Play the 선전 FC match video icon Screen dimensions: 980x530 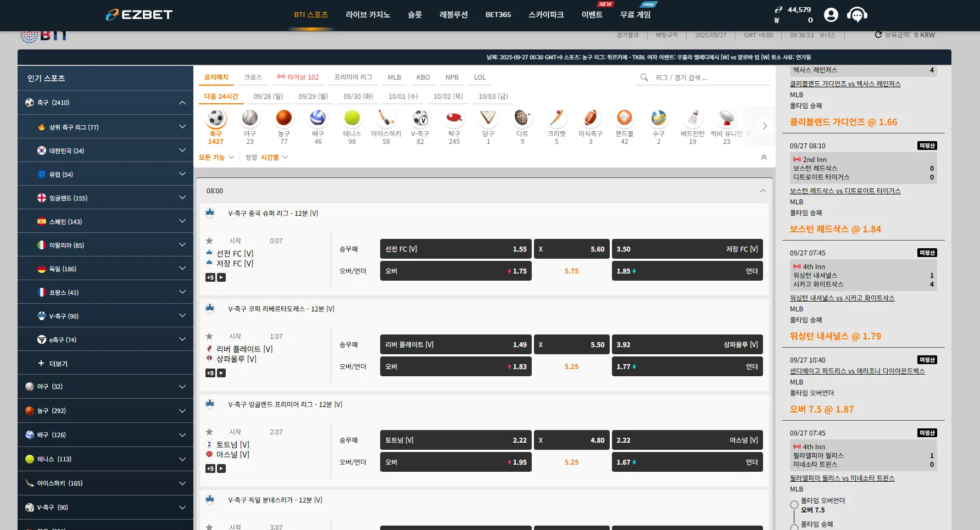pos(221,277)
